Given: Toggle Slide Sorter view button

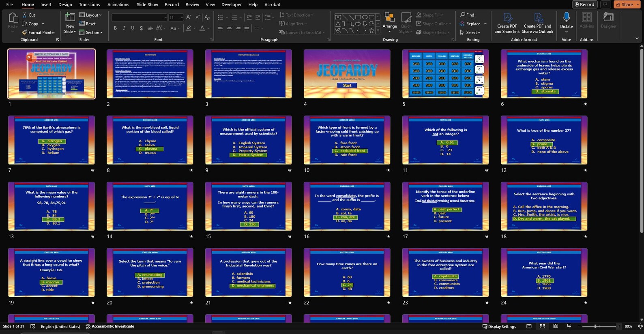Looking at the screenshot, I should (x=542, y=326).
